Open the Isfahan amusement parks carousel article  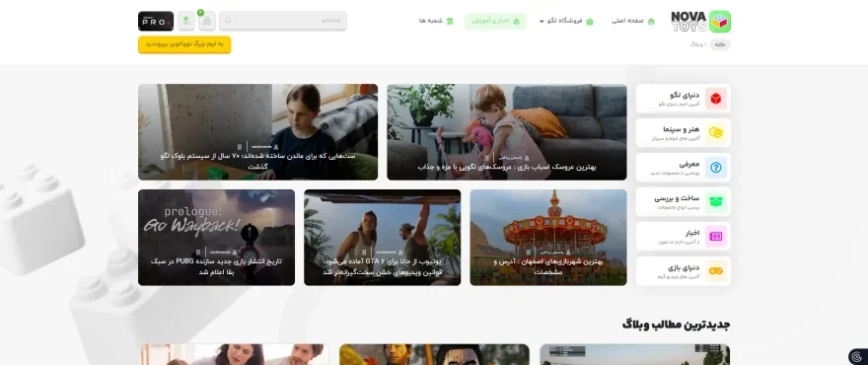(x=548, y=238)
